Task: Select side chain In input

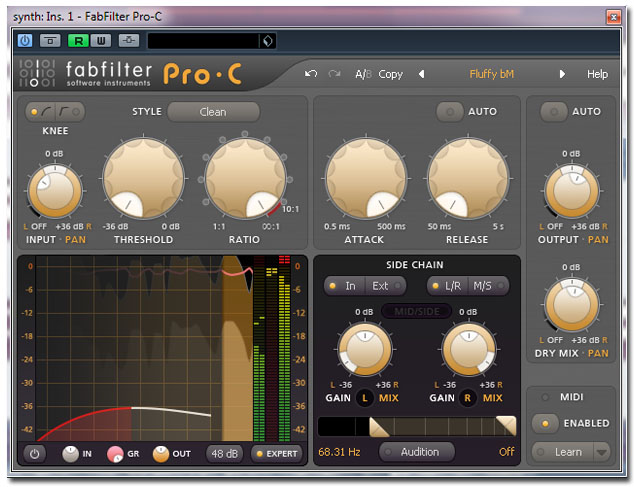Action: point(344,286)
